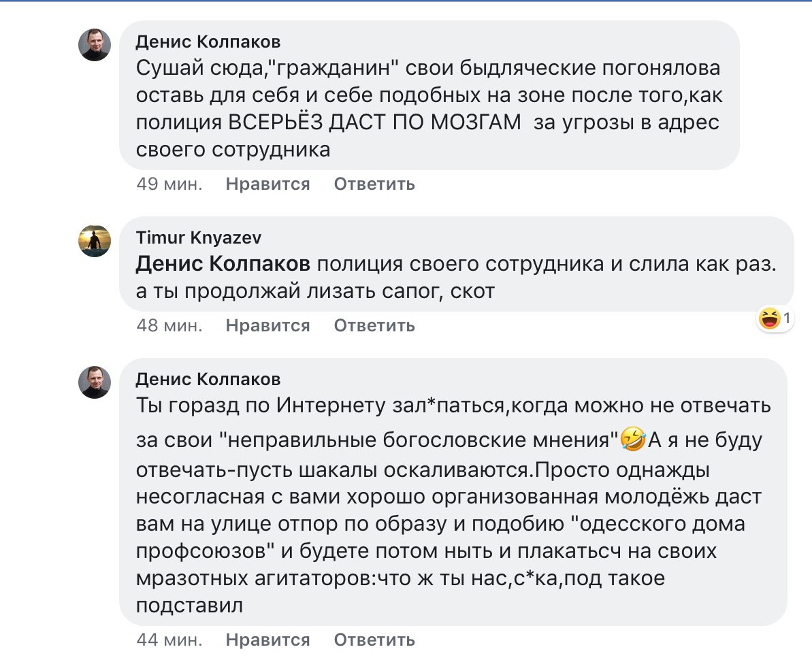Follow the bold Денис Колпаков mention in Timur's reply
The height and width of the screenshot is (660, 812).
pos(223,264)
